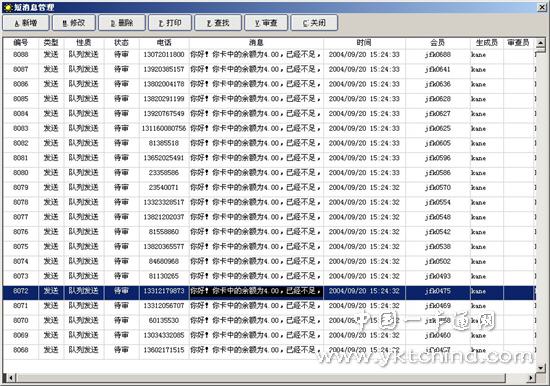Screen dimensions: 550x386
Task: Click the 会员 column header
Action: coord(437,43)
